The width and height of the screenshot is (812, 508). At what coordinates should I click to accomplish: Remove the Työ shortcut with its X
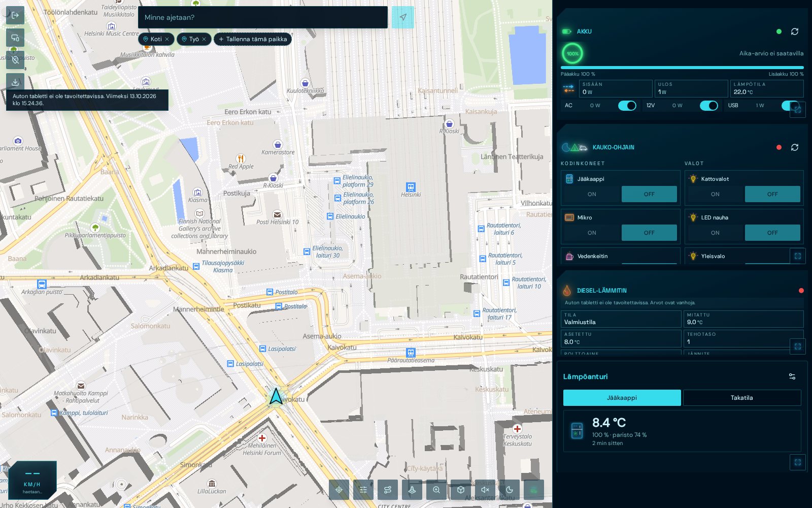pyautogui.click(x=204, y=39)
